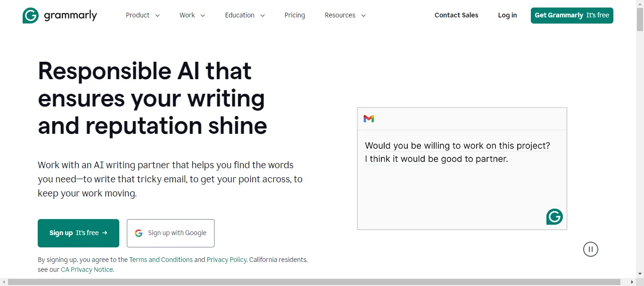Click the Grammarly logo icon

pyautogui.click(x=30, y=15)
